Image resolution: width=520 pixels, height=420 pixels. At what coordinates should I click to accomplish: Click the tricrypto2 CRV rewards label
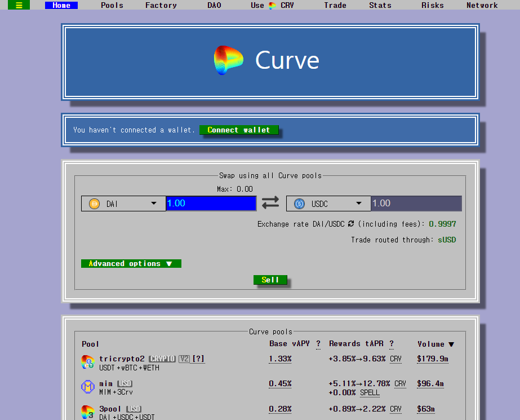pyautogui.click(x=395, y=359)
